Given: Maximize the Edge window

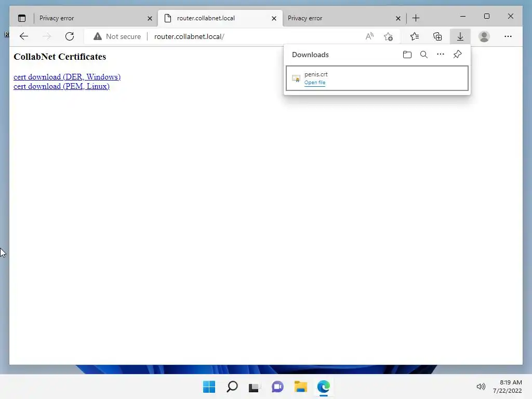Looking at the screenshot, I should pos(486,16).
